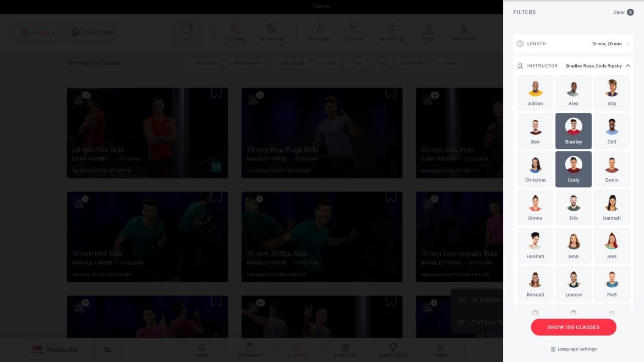Viewport: 644px width, 362px height.
Task: Open the Home icon in bottom navigation
Action: click(x=202, y=347)
